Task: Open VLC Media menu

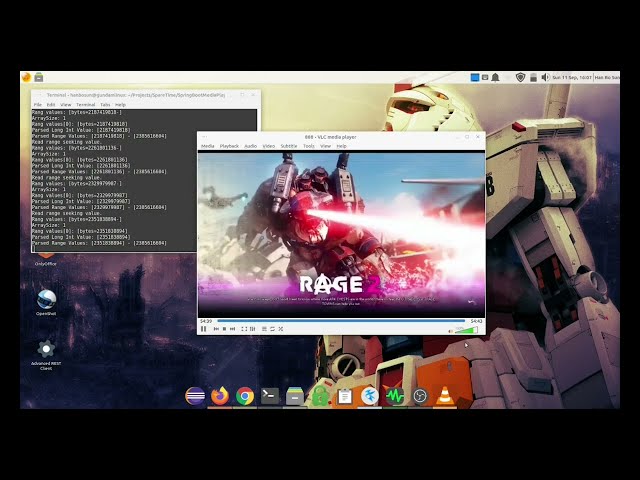Action: (208, 146)
